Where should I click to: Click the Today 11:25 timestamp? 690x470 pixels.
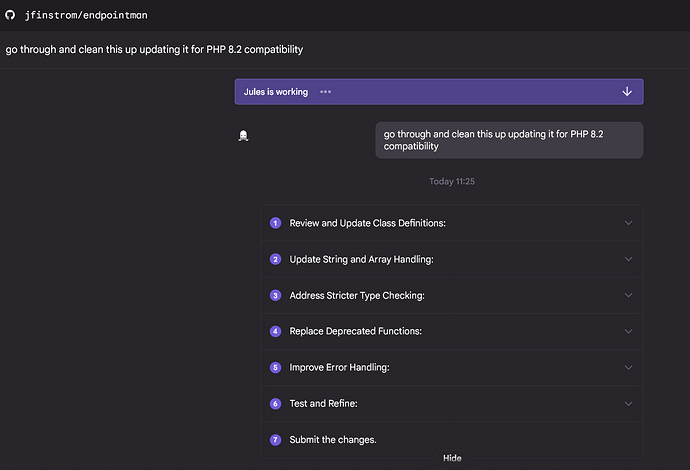click(x=452, y=181)
